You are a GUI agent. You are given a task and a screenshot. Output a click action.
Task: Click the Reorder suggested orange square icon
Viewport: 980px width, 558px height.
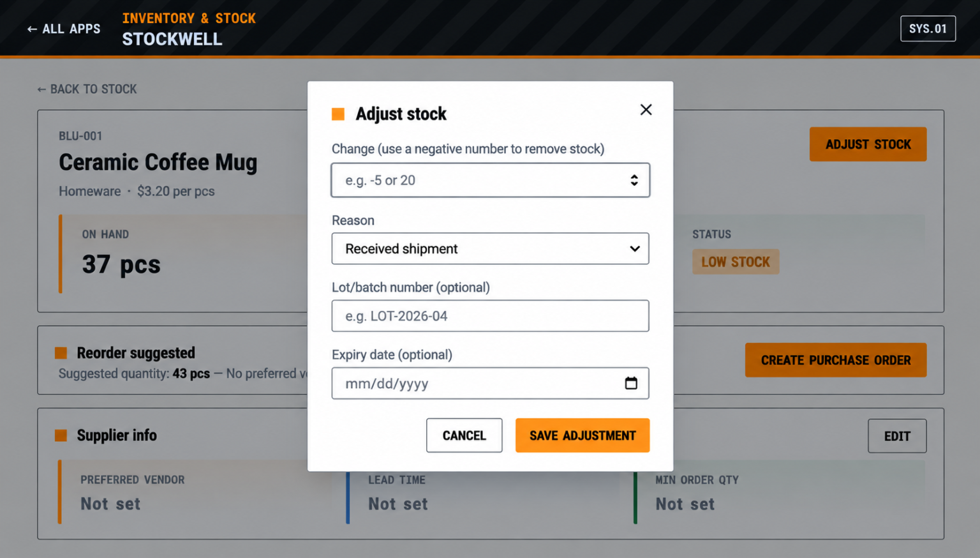pyautogui.click(x=61, y=353)
